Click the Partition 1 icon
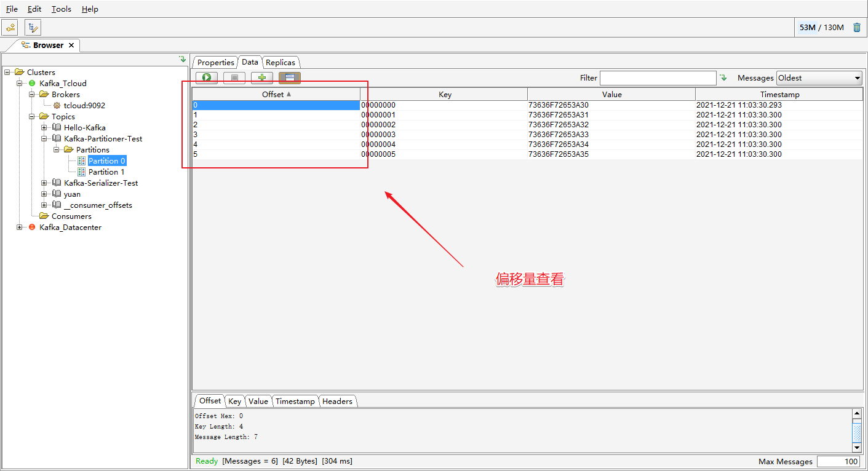The image size is (868, 471). pos(81,172)
